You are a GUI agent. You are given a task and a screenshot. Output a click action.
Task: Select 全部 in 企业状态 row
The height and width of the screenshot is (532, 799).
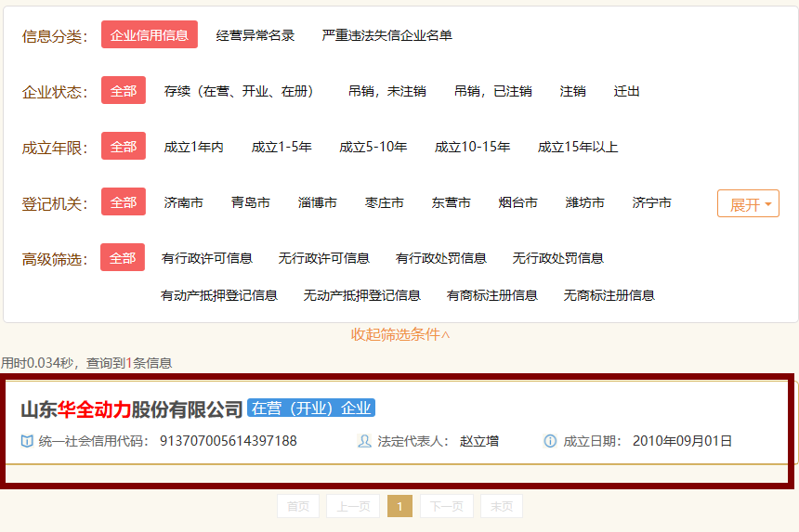(124, 90)
